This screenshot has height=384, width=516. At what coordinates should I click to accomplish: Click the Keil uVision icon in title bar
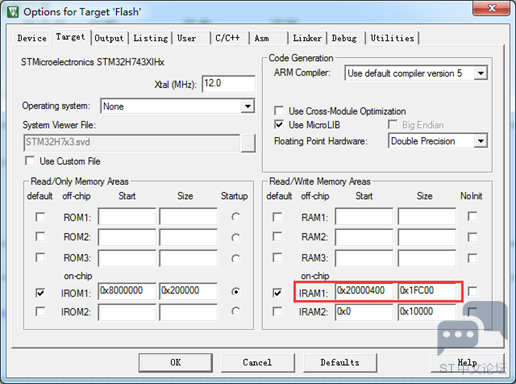(x=13, y=12)
